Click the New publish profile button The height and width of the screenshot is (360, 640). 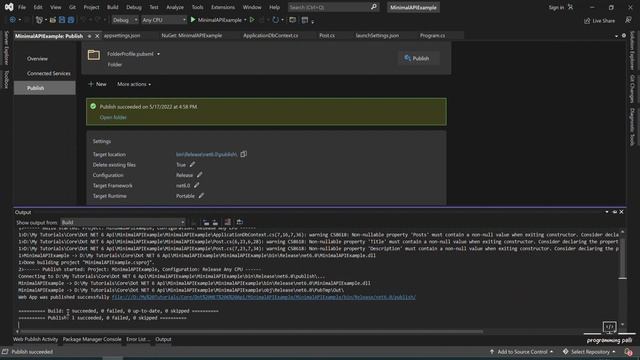(97, 84)
